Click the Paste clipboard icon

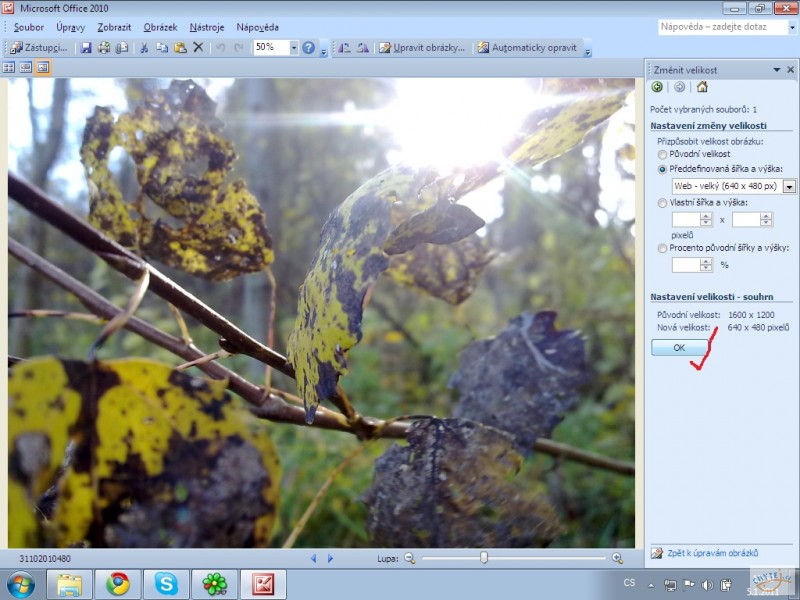[180, 48]
